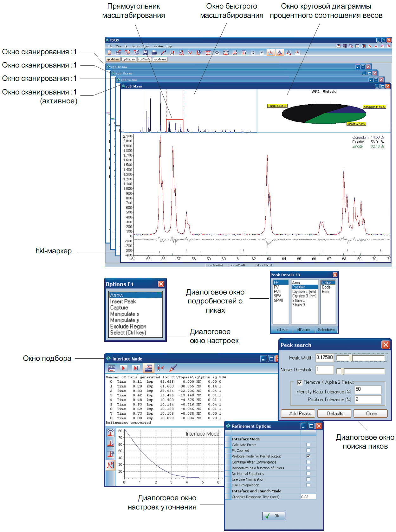
Task: Click Ok in Refinement Options dialog
Action: click(x=274, y=516)
